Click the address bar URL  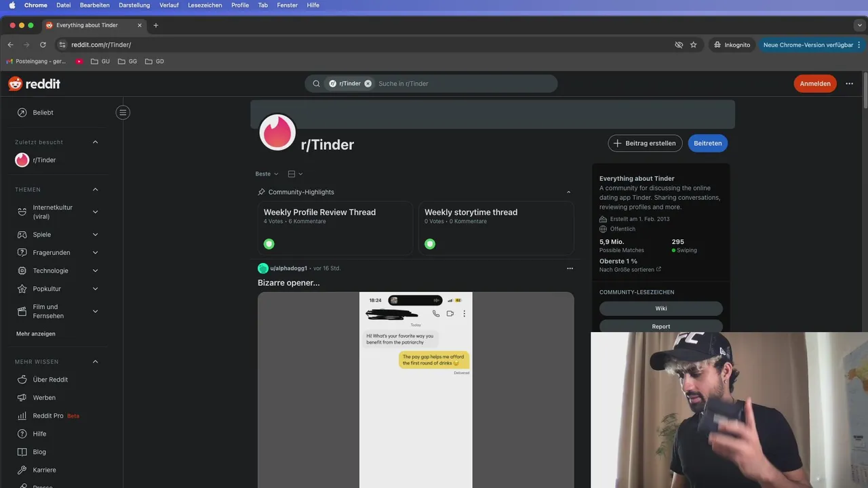(101, 45)
